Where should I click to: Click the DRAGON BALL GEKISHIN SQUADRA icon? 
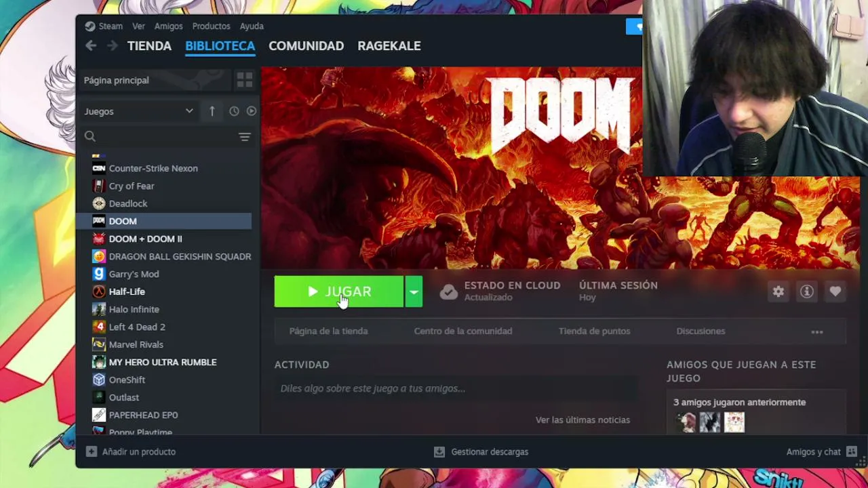(99, 256)
